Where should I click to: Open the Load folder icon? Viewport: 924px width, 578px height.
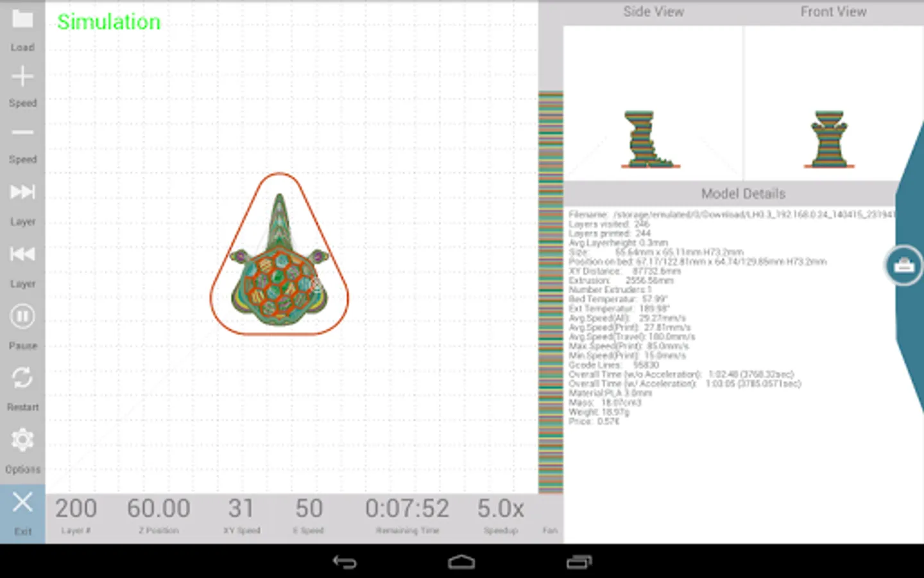pyautogui.click(x=22, y=19)
